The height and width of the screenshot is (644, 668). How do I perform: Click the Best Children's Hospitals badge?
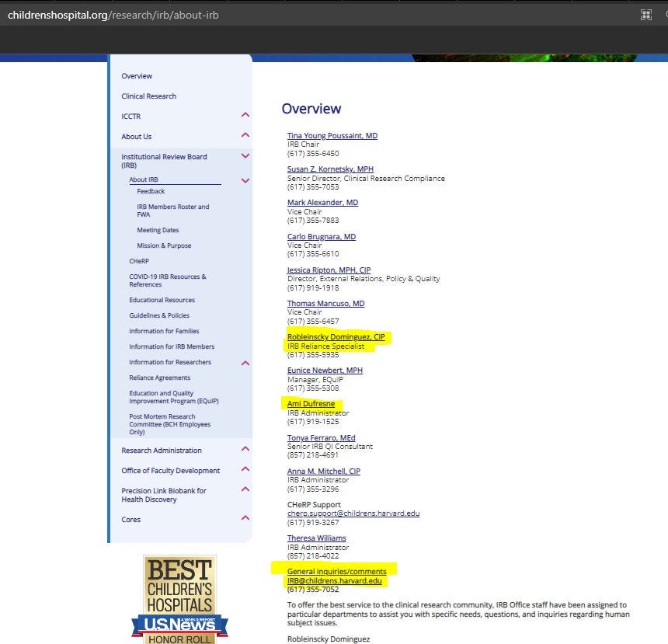pos(179,599)
